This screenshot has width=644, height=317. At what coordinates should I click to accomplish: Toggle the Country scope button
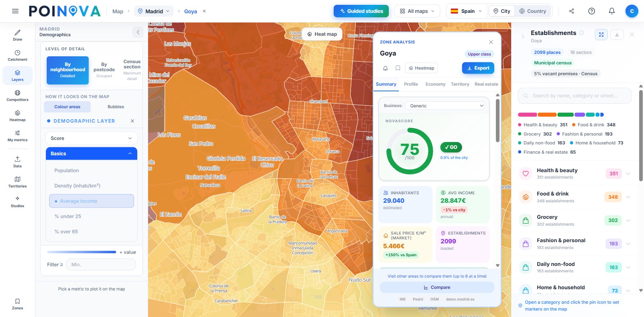pyautogui.click(x=533, y=11)
